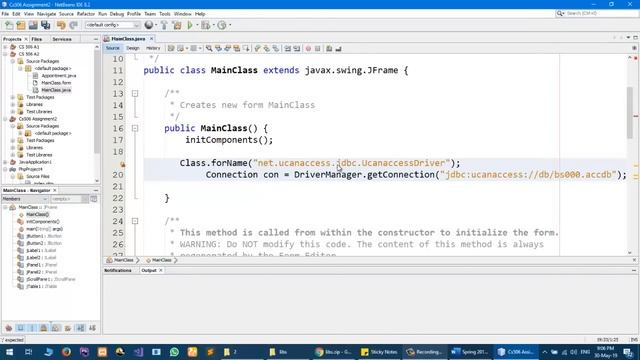Open the File menu
The width and height of the screenshot is (640, 360).
5,14
